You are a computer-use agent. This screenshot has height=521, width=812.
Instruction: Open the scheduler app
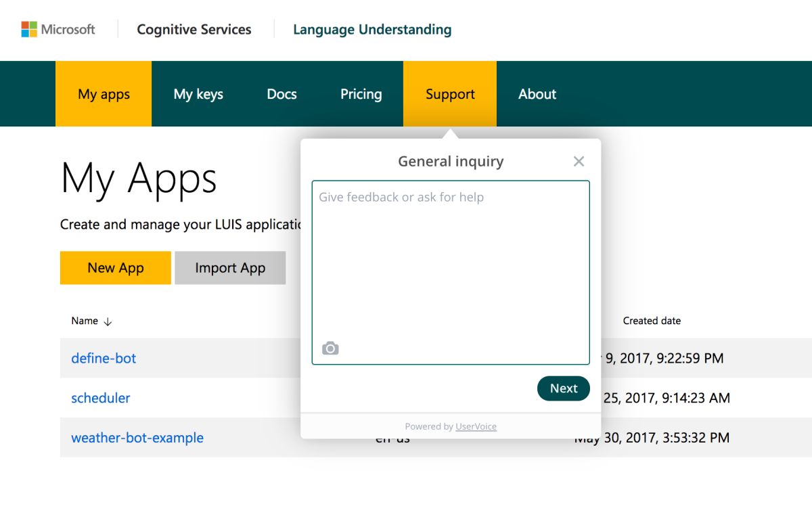(101, 398)
